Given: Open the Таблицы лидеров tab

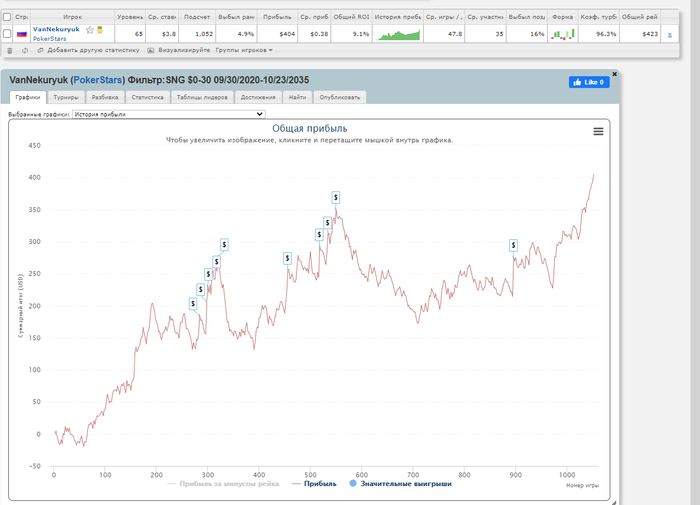Looking at the screenshot, I should [x=202, y=97].
